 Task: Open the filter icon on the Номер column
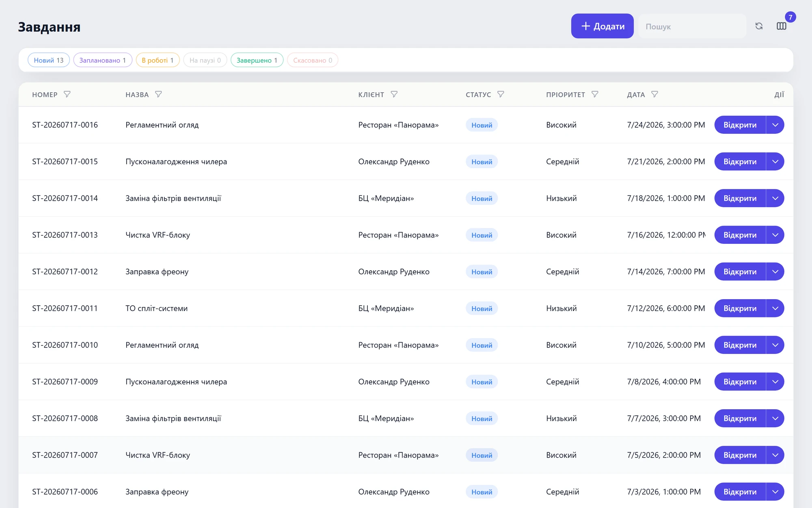(x=67, y=94)
